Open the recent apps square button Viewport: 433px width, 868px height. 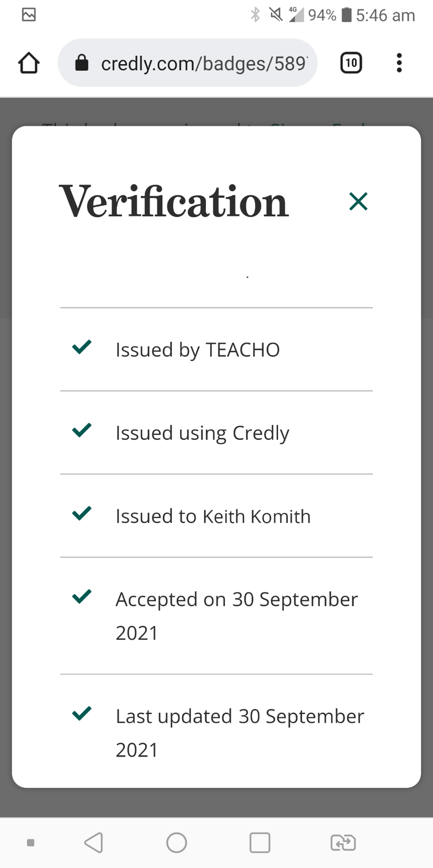click(260, 842)
